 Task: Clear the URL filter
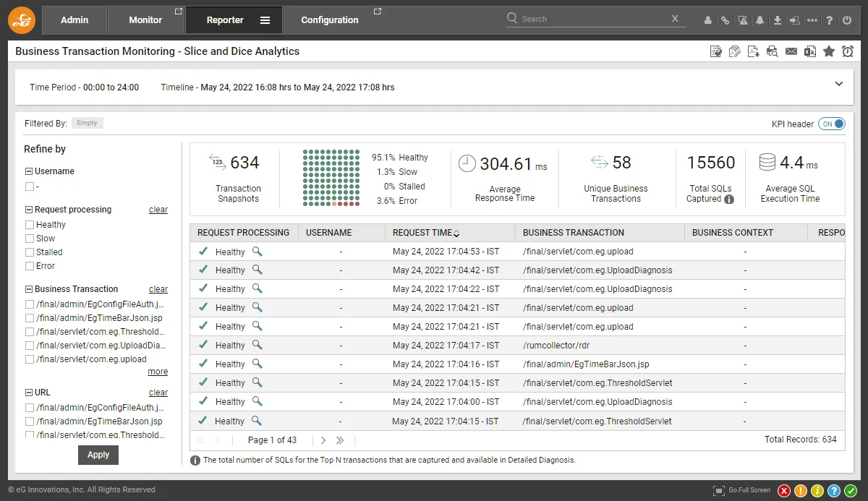(x=158, y=393)
